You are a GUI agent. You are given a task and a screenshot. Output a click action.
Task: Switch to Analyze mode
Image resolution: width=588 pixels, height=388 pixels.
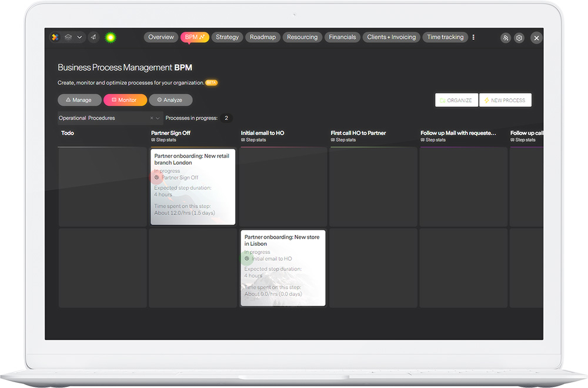tap(171, 99)
